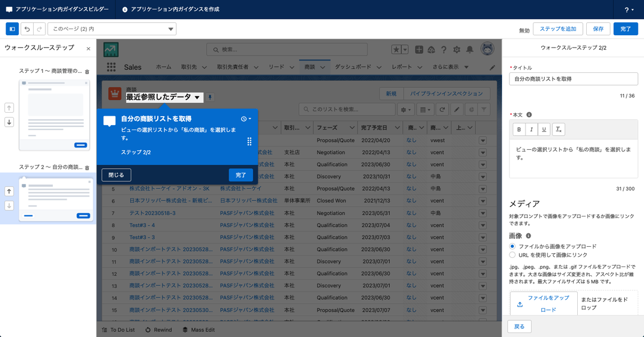Viewport: 644px width, 337px height.
Task: Toggle the left sidebar panel icon
Action: (12, 29)
